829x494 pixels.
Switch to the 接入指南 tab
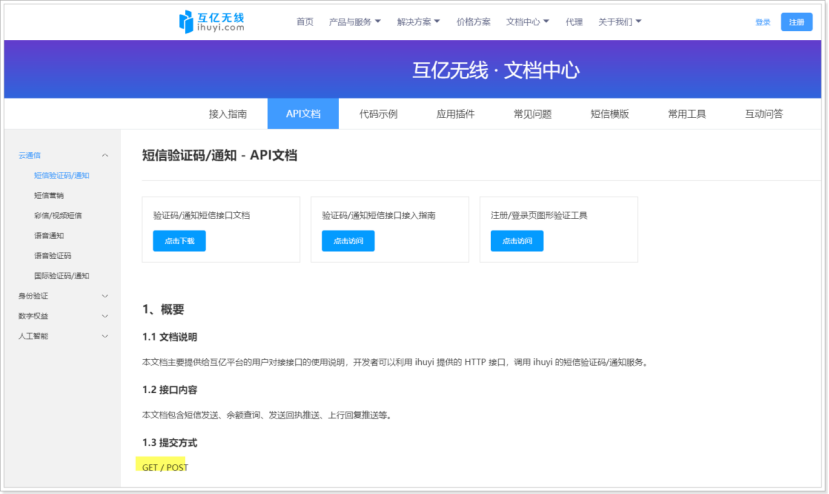coord(227,114)
